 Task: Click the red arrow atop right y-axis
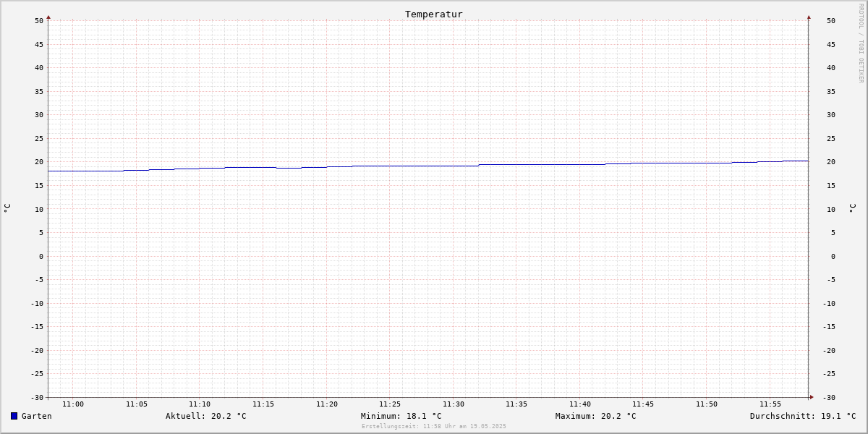tap(809, 17)
